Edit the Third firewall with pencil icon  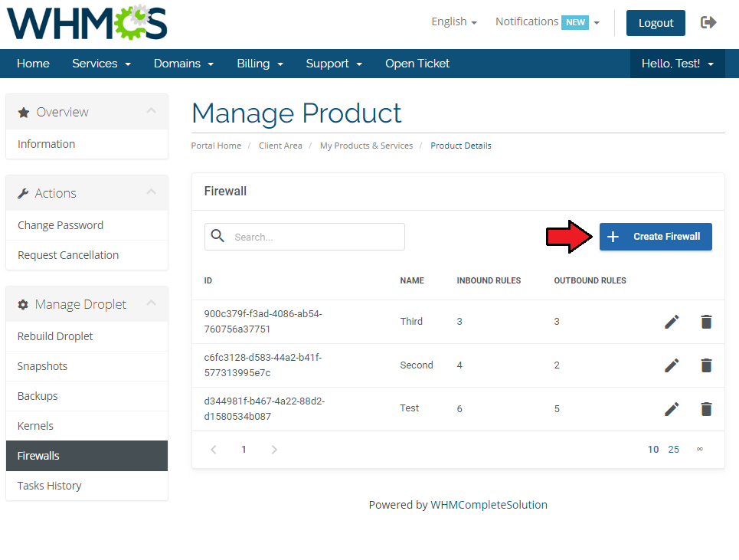coord(672,322)
